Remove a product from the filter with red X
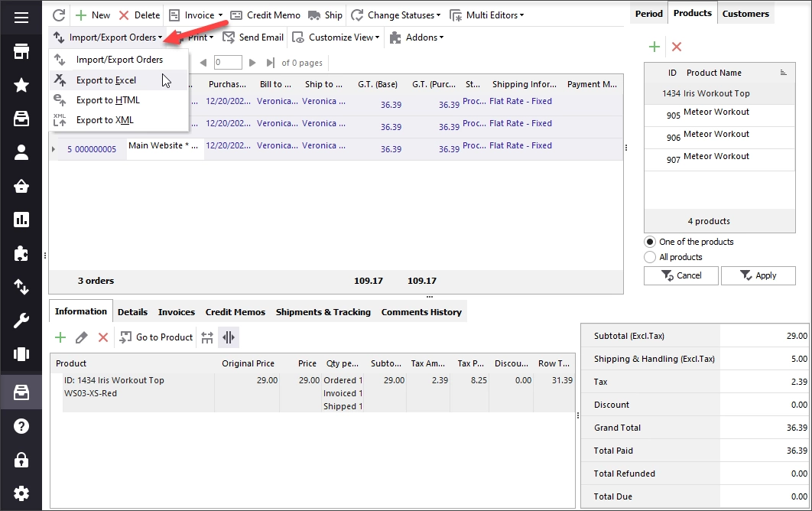 [677, 47]
